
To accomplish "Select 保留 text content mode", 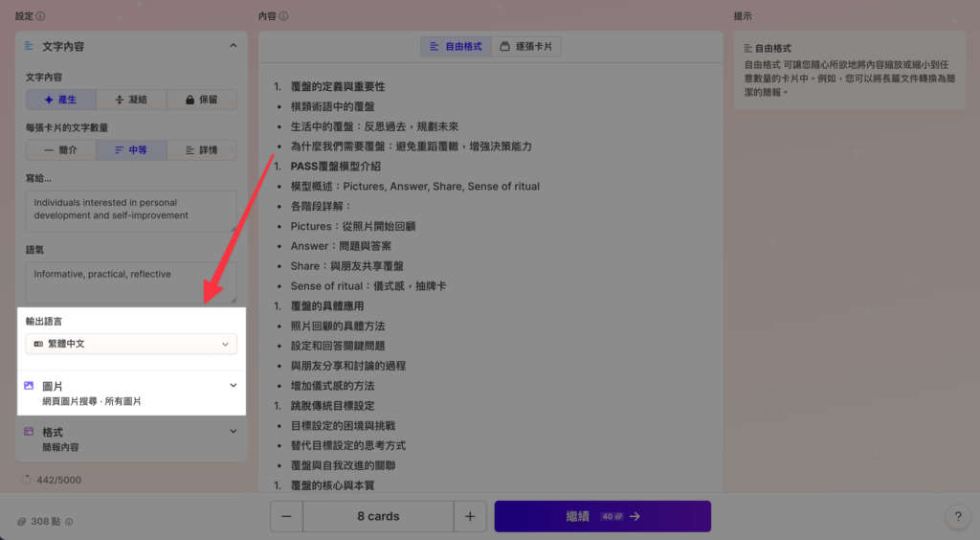I will (202, 100).
